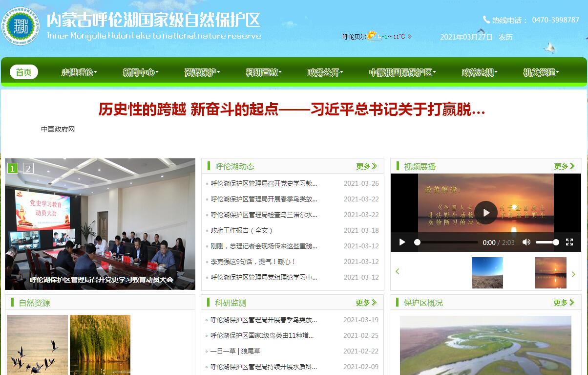
Task: Open the 保护区概况 section heading
Action: pyautogui.click(x=423, y=303)
